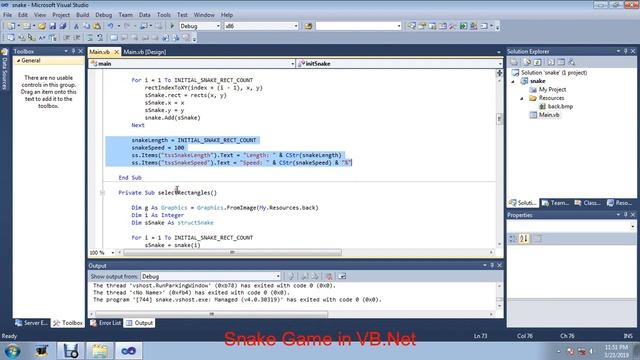Click View Designer icon in Solution Explorer
Viewport: 640px width, 360px height.
pos(561,62)
